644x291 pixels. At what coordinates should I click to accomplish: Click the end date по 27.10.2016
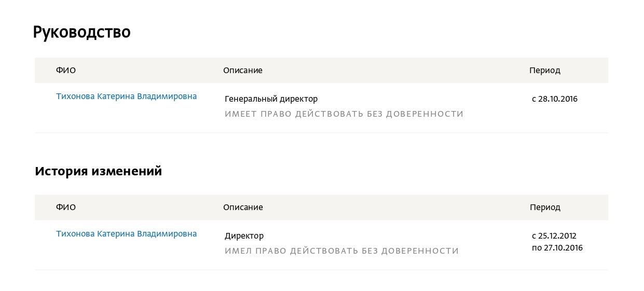[x=557, y=248]
